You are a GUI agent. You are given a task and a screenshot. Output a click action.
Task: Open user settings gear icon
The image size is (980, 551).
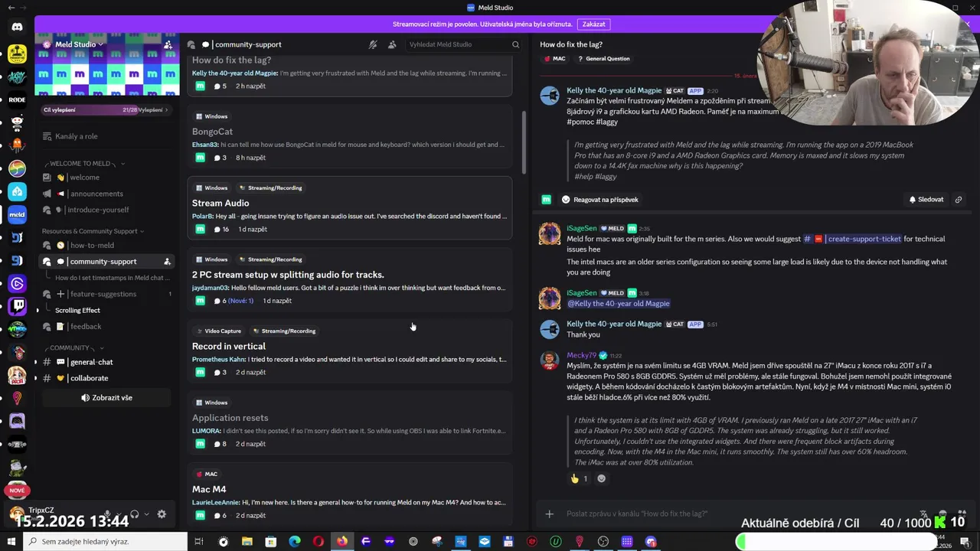(162, 514)
